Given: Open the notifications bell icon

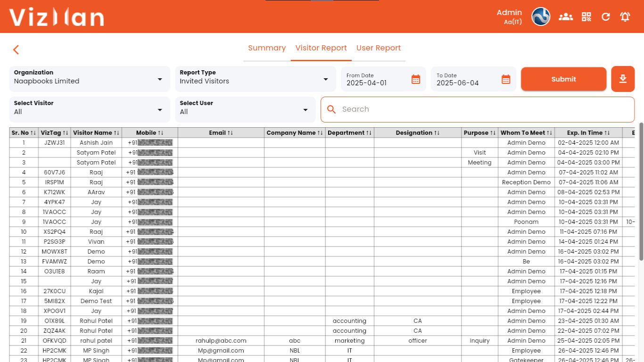Looking at the screenshot, I should click(x=625, y=17).
